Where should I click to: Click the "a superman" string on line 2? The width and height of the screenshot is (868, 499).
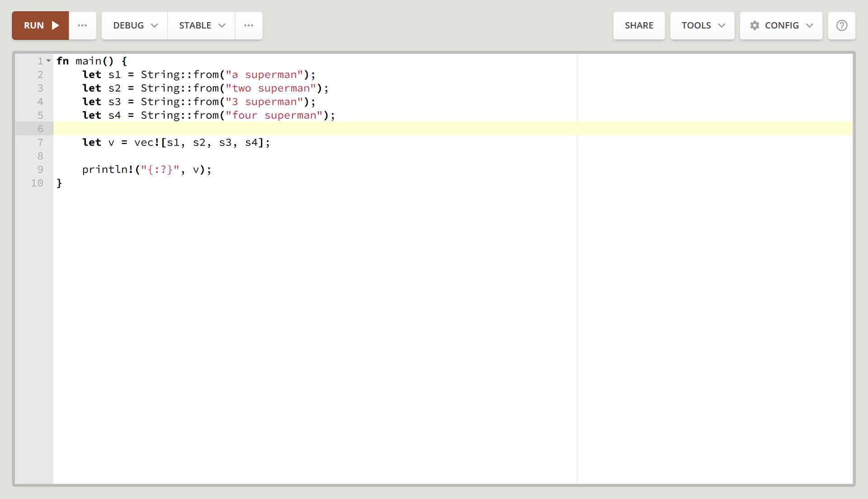coord(264,75)
